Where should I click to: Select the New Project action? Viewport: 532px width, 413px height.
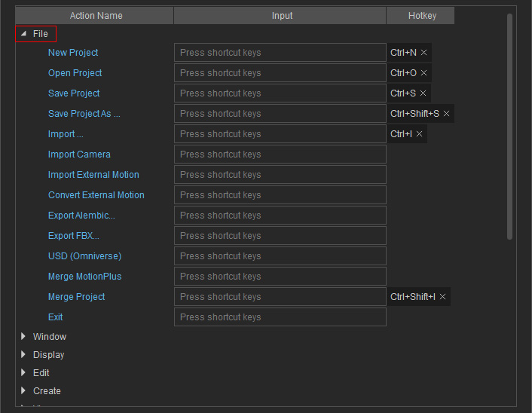[73, 53]
